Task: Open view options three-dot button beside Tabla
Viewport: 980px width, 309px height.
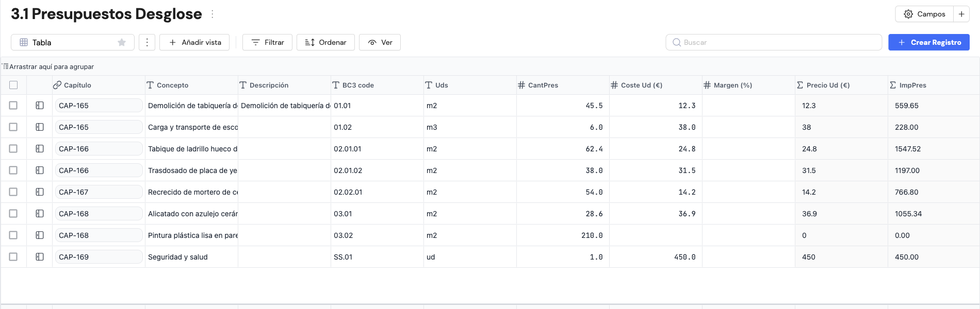Action: [x=147, y=42]
